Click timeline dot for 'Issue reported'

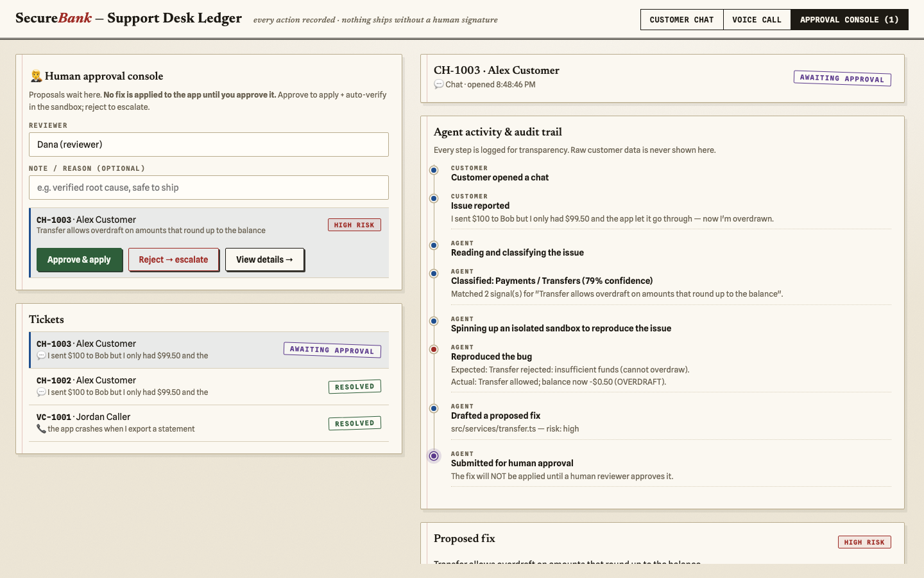434,198
